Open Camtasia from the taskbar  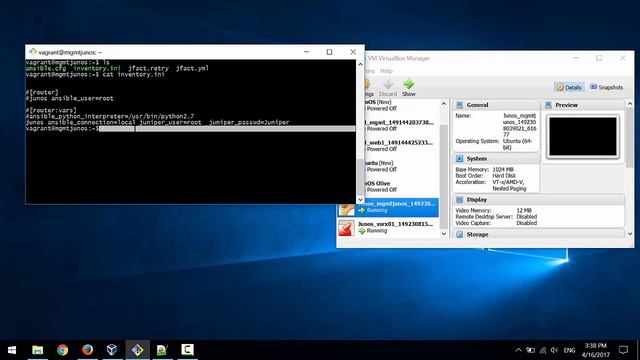point(187,350)
